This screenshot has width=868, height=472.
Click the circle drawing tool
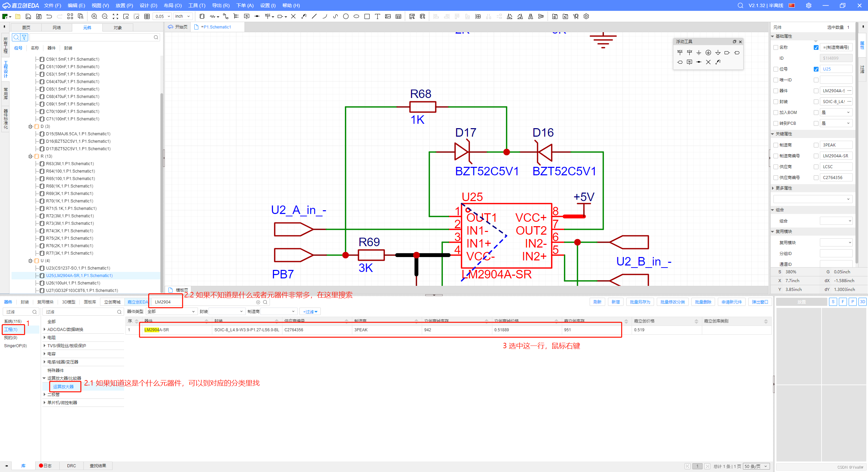(346, 16)
